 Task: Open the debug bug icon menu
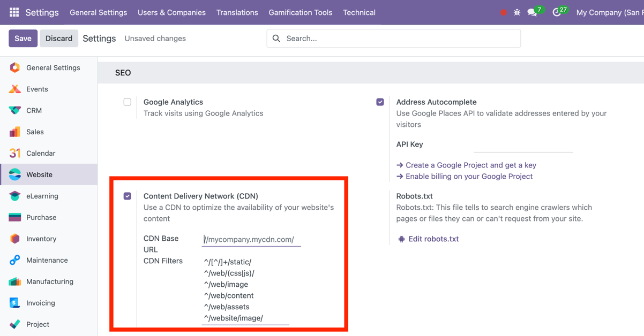(x=517, y=12)
